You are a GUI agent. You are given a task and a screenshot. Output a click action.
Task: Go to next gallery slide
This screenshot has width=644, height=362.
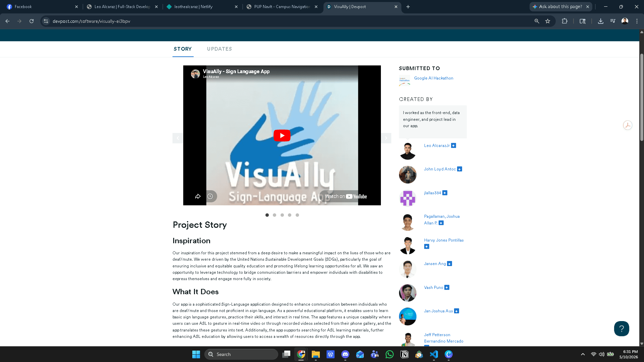tap(386, 138)
